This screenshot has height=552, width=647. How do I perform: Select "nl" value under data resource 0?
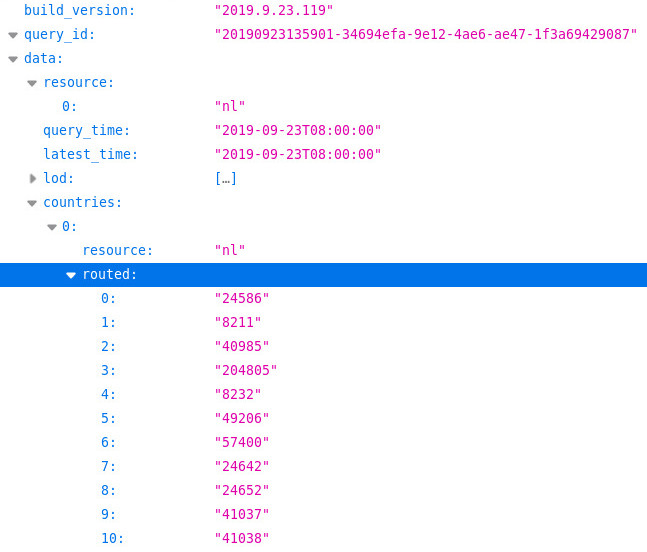(x=230, y=106)
